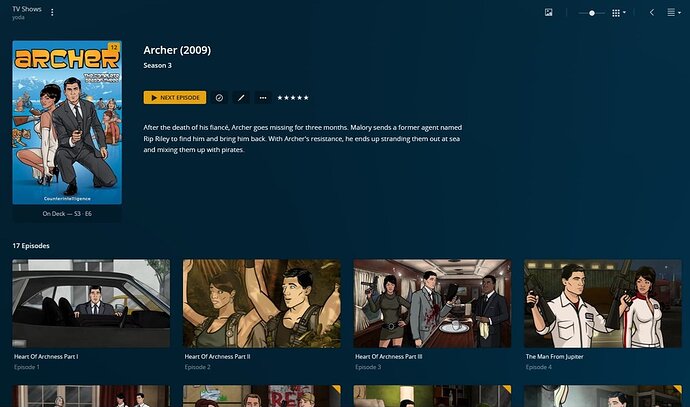Click the Episode 4 label
The height and width of the screenshot is (407, 690).
539,367
